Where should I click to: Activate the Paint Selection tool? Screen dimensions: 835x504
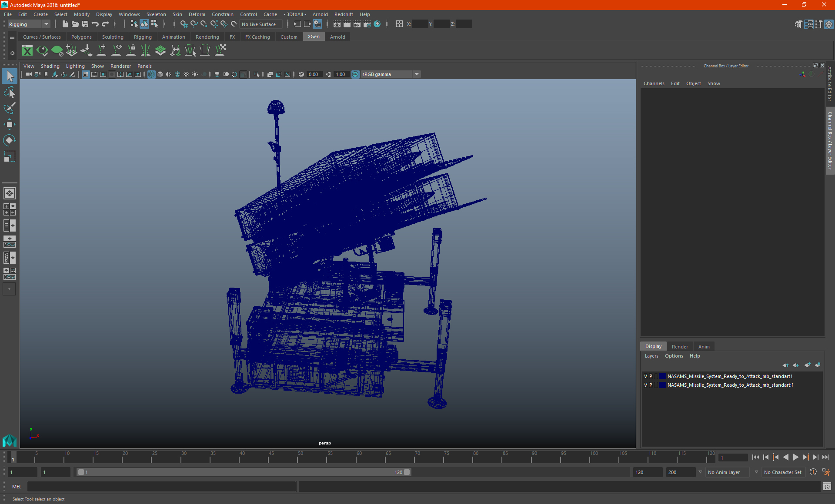[9, 108]
